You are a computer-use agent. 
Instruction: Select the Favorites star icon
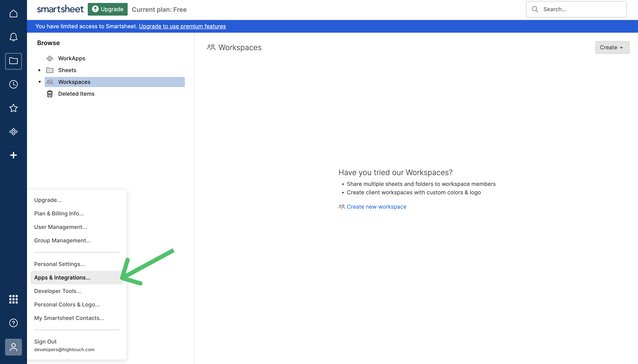click(13, 108)
